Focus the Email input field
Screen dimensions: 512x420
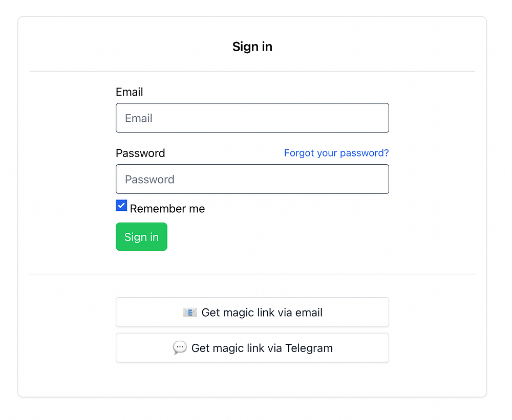252,118
